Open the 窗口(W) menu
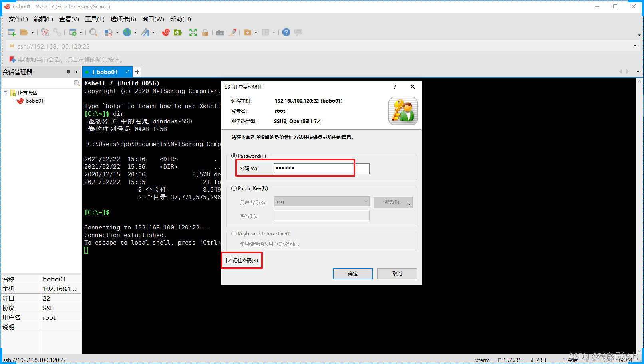 [x=153, y=19]
